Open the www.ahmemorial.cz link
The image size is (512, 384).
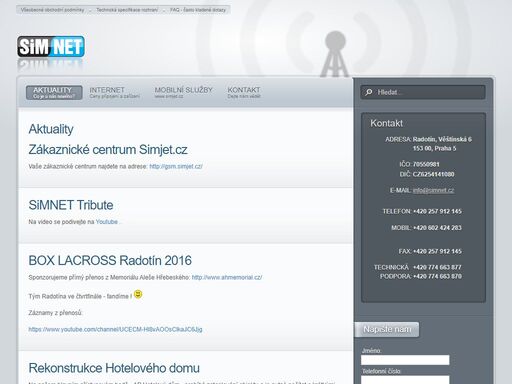227,277
